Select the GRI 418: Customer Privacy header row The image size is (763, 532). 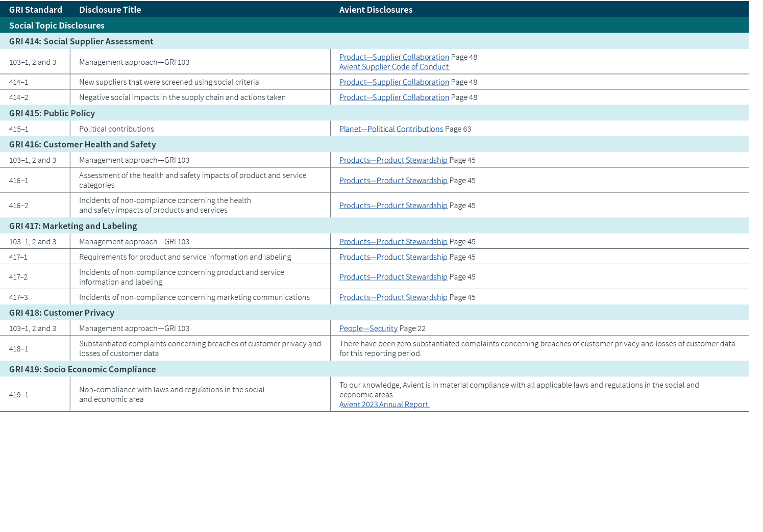click(61, 312)
